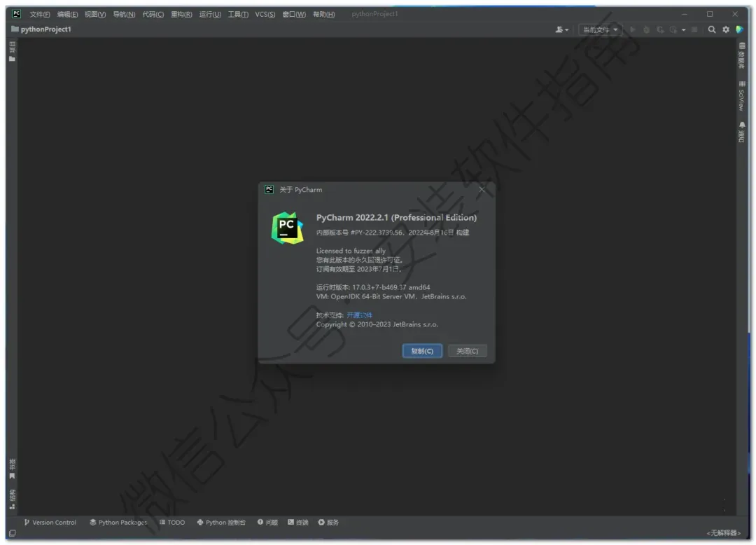Open the 通知 bell tool window
Image resolution: width=756 pixels, height=545 pixels.
tap(741, 132)
